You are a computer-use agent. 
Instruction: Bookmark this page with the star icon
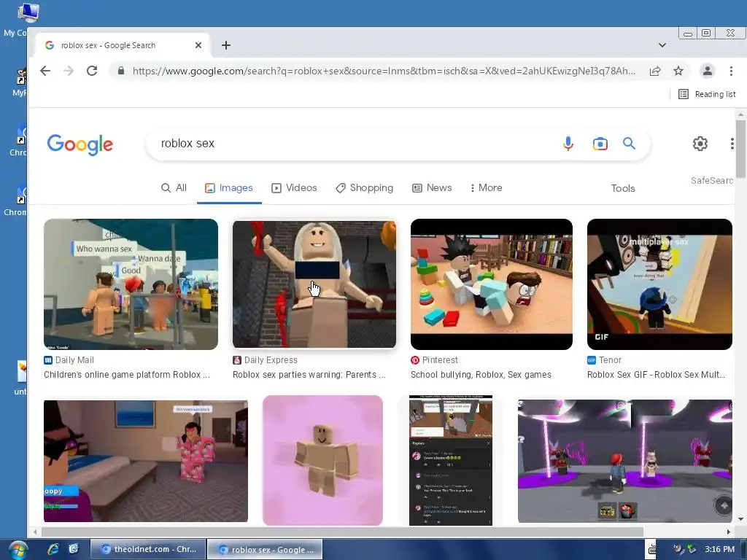coord(678,71)
